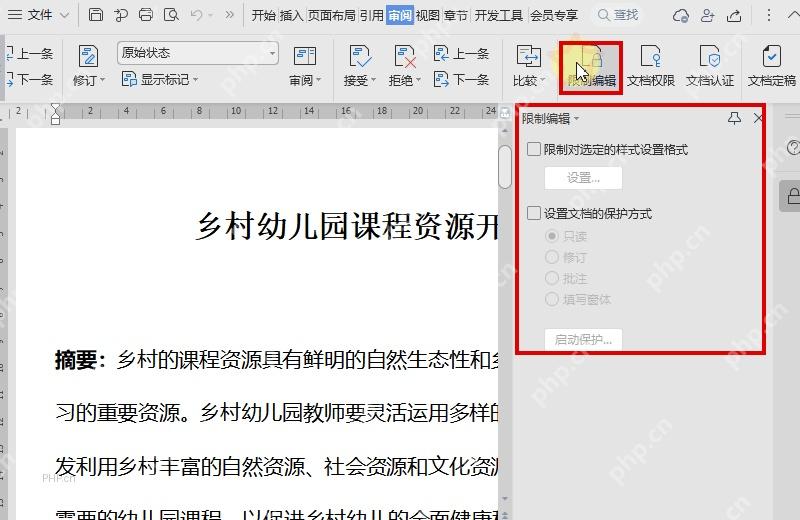Click the ruler indent marker

(55, 113)
